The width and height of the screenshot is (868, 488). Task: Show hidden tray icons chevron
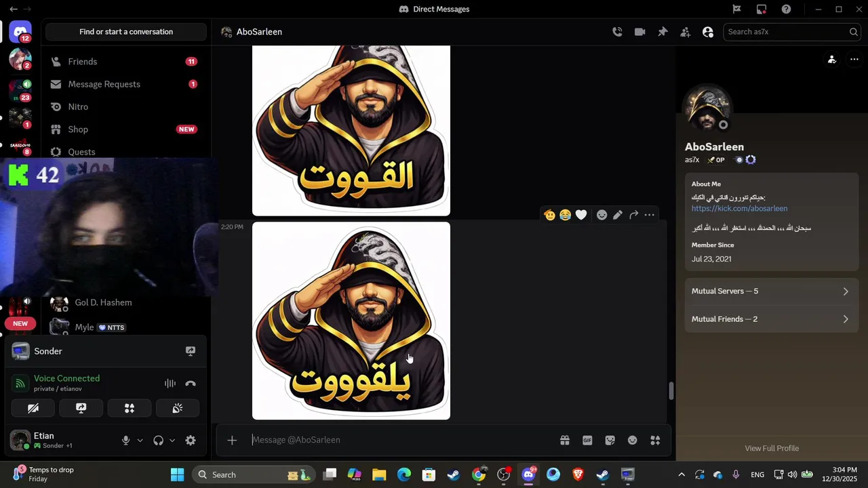[x=682, y=474]
